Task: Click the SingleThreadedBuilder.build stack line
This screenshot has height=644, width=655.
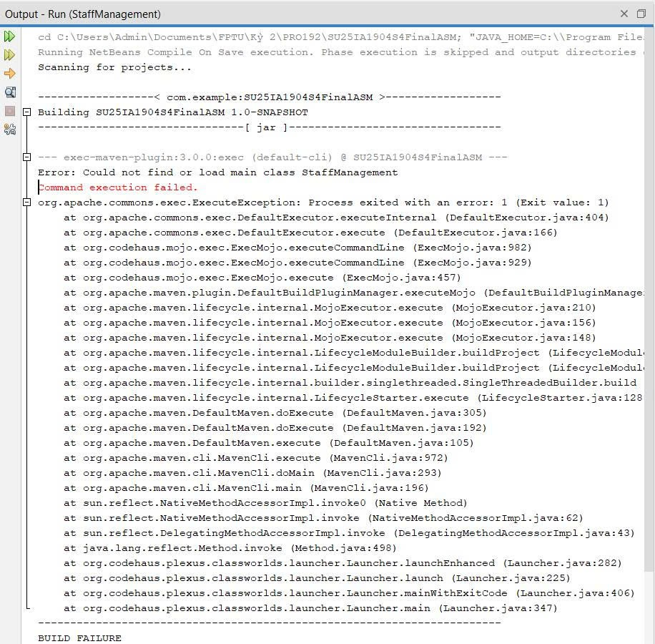Action: coord(350,383)
